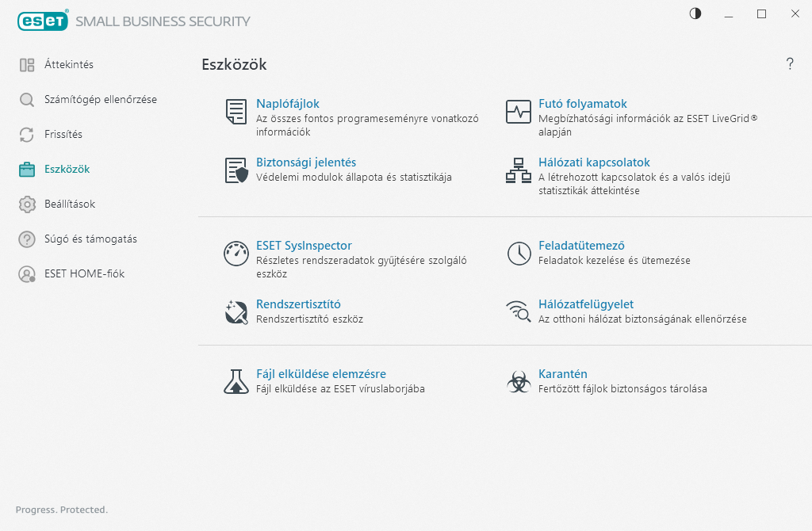Image resolution: width=812 pixels, height=531 pixels.
Task: Click the Hálózati kapcsolatok network icon
Action: tap(519, 170)
